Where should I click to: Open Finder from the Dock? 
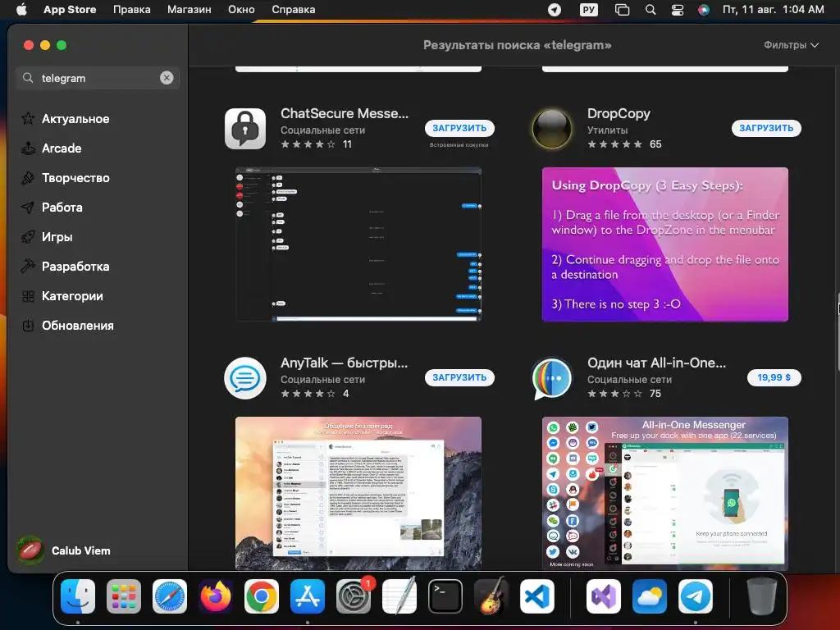(78, 596)
